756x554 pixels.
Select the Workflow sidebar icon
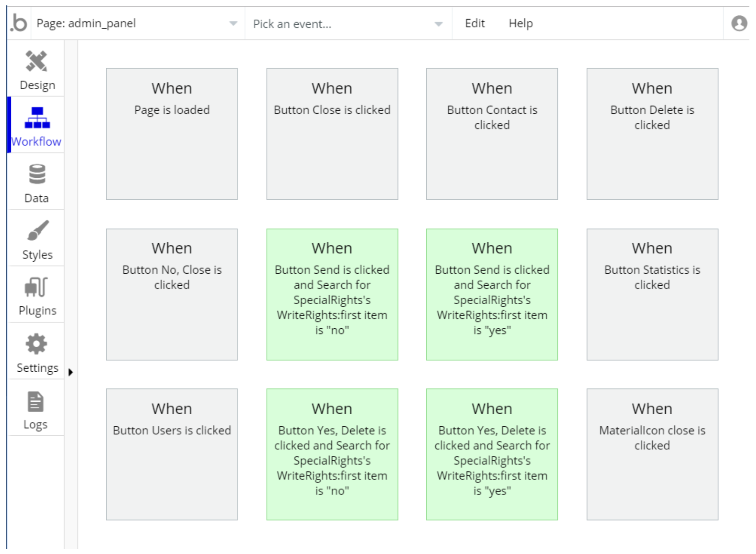tap(37, 118)
